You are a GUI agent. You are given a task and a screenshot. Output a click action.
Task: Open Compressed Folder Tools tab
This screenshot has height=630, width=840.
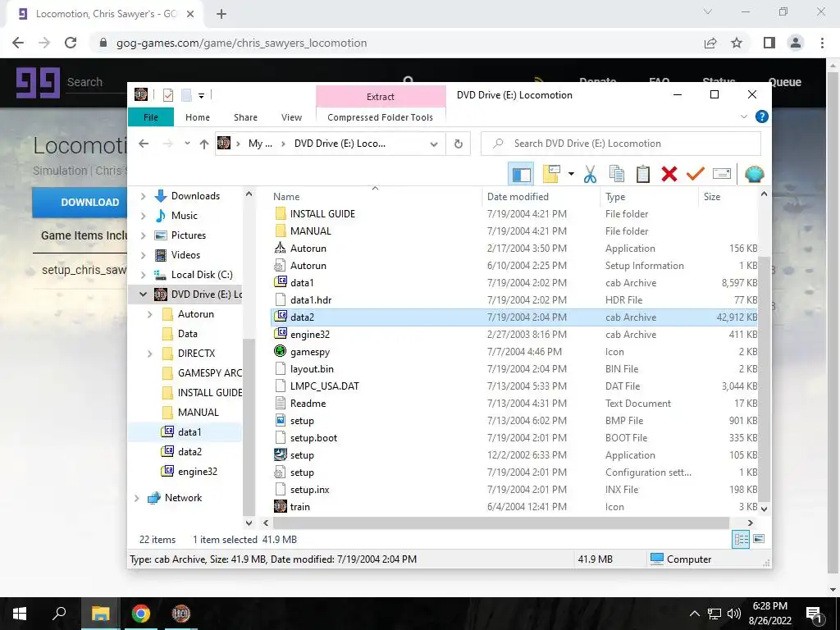381,117
